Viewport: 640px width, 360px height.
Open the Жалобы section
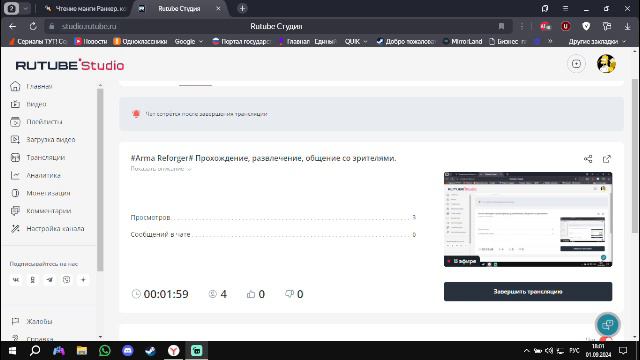pos(32,322)
